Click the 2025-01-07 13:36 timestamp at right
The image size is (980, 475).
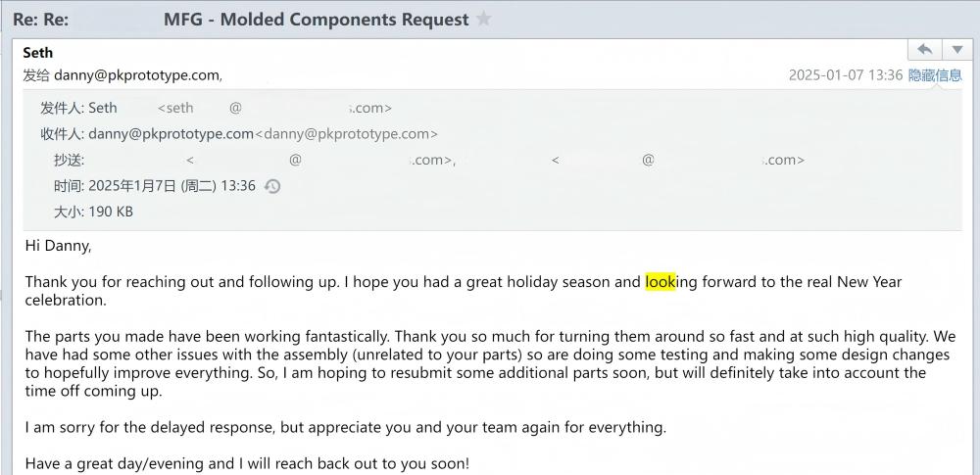845,75
